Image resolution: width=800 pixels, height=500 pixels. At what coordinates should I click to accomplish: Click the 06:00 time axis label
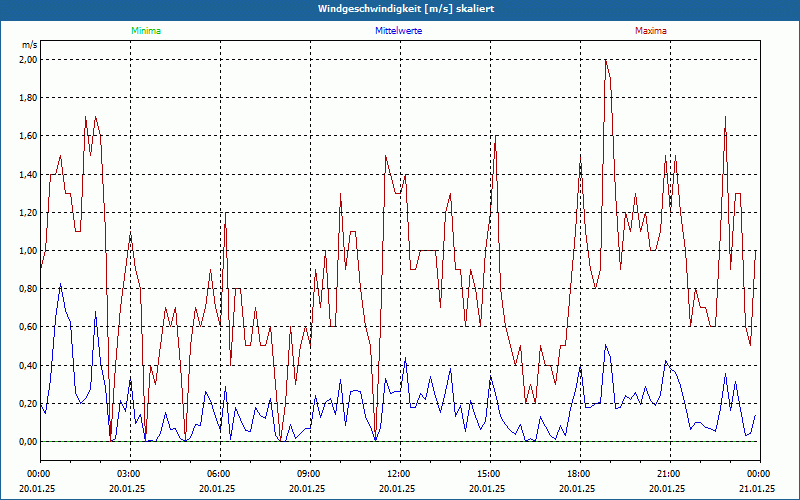[220, 474]
